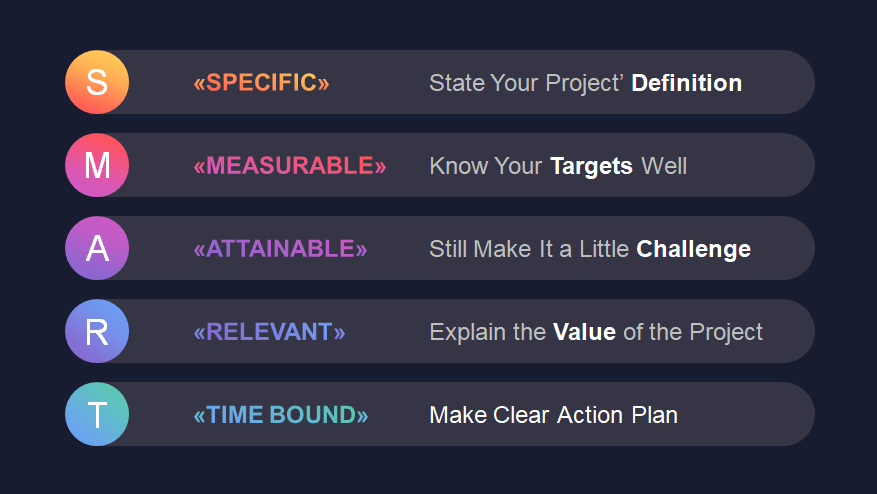Click 'Explain the' text in Relevant row
The width and height of the screenshot is (877, 494).
(487, 332)
